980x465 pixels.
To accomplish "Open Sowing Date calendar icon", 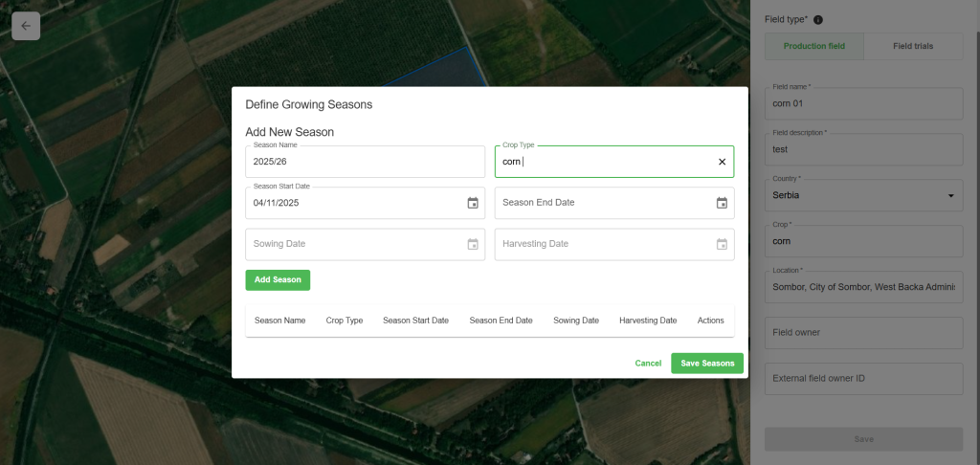I will (x=473, y=244).
